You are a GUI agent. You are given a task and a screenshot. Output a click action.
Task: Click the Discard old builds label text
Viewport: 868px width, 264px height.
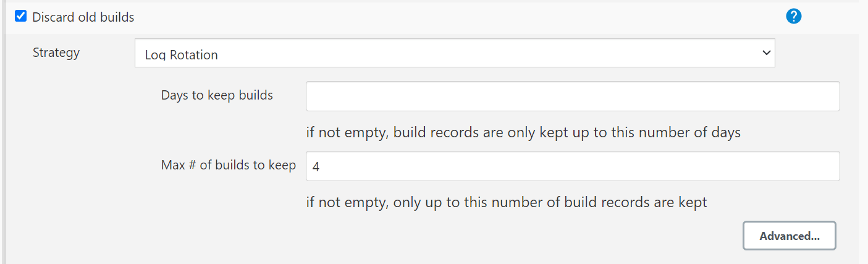click(x=83, y=17)
